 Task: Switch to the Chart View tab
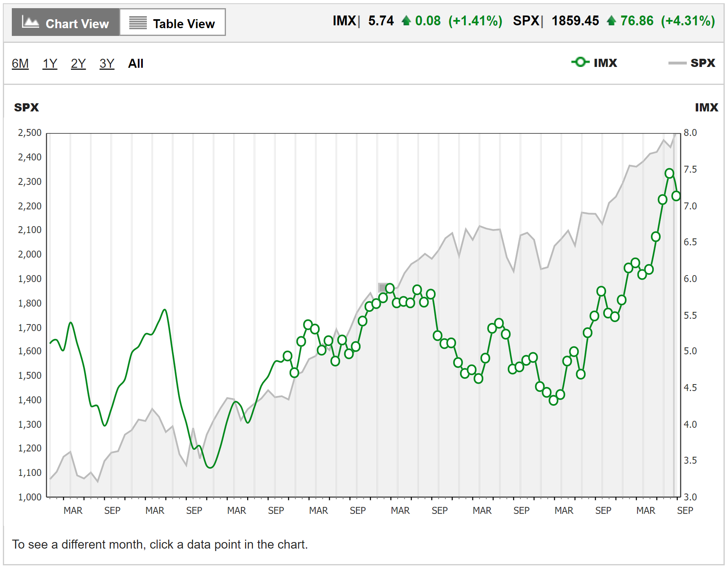point(66,22)
